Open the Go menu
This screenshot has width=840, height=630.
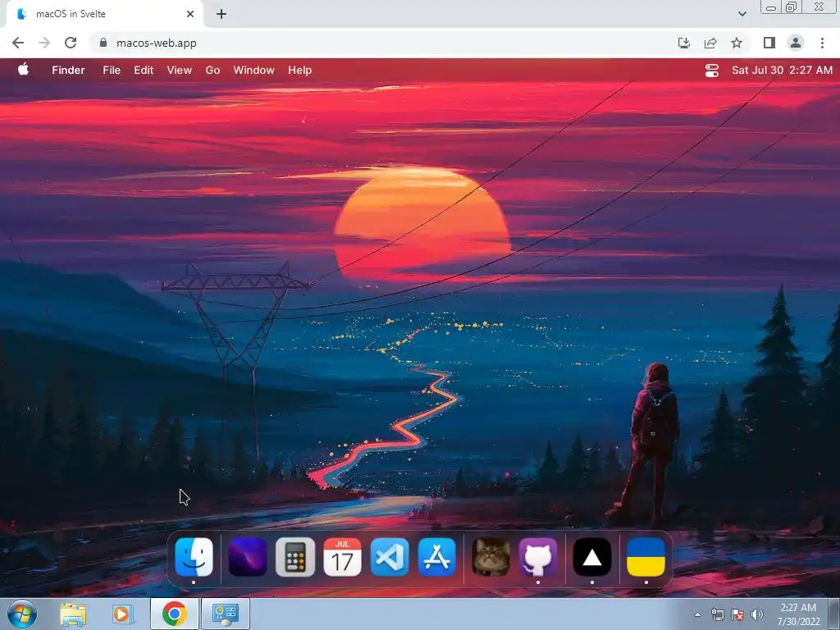[x=212, y=71]
